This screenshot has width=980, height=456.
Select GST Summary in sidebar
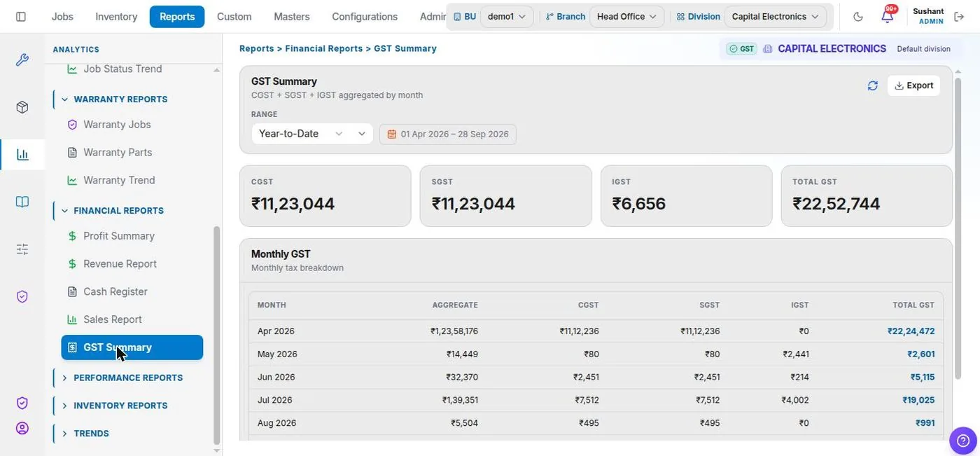[132, 347]
